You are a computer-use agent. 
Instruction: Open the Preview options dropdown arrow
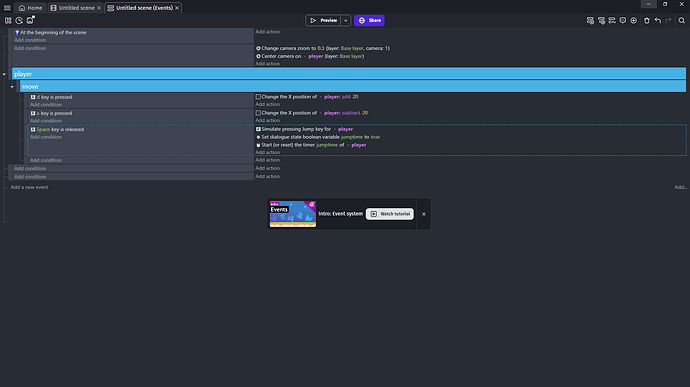[x=345, y=20]
